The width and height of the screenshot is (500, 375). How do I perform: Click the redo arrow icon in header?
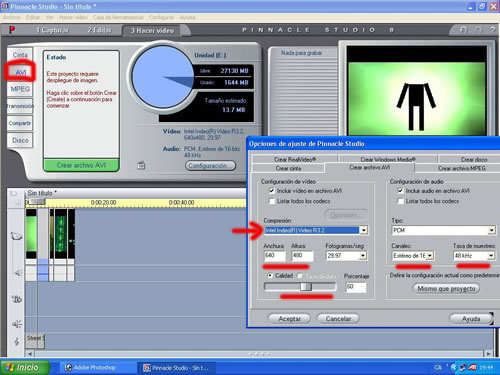pyautogui.click(x=478, y=30)
